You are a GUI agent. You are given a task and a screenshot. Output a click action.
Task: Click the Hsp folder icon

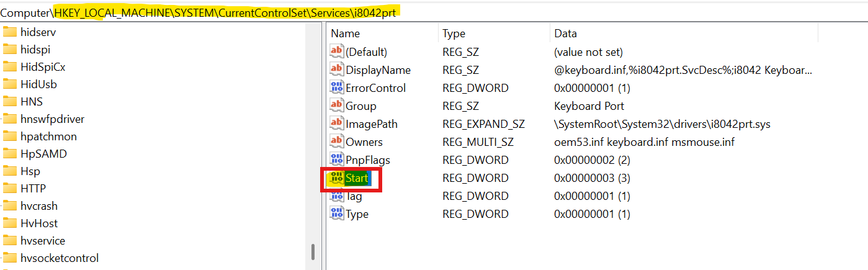pyautogui.click(x=9, y=171)
